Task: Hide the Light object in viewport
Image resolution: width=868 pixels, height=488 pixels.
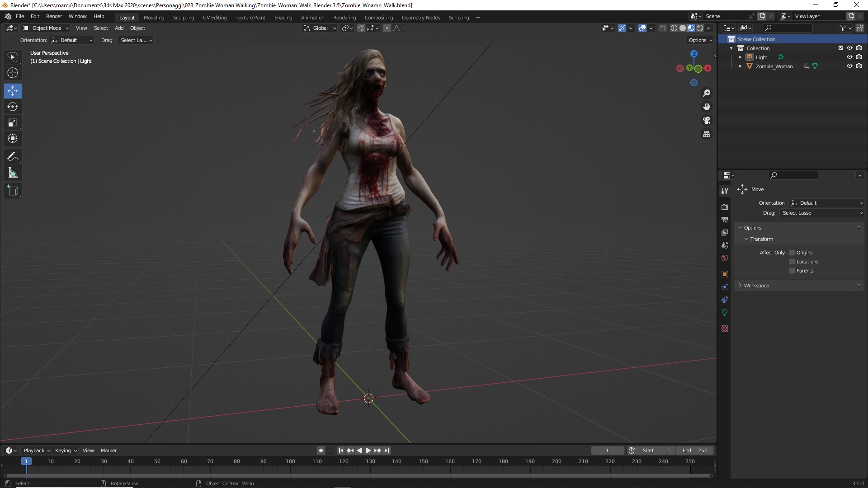Action: [x=849, y=57]
